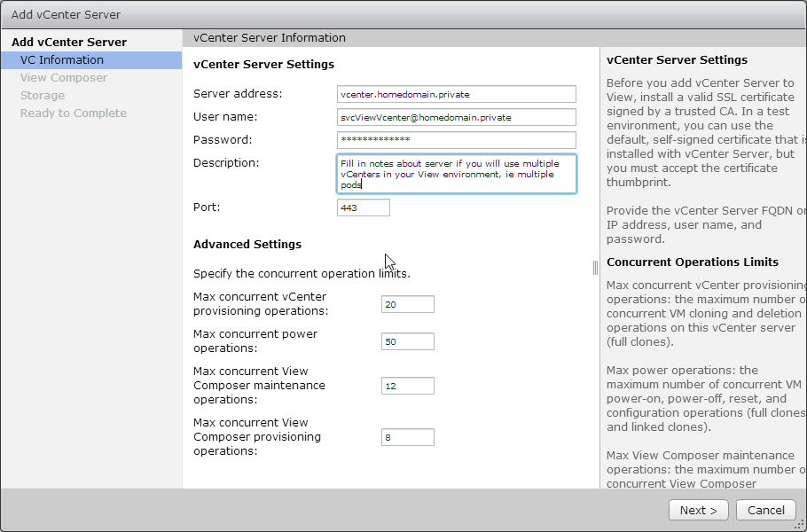The width and height of the screenshot is (807, 532).
Task: Edit Max concurrent power operations value
Action: click(x=408, y=341)
